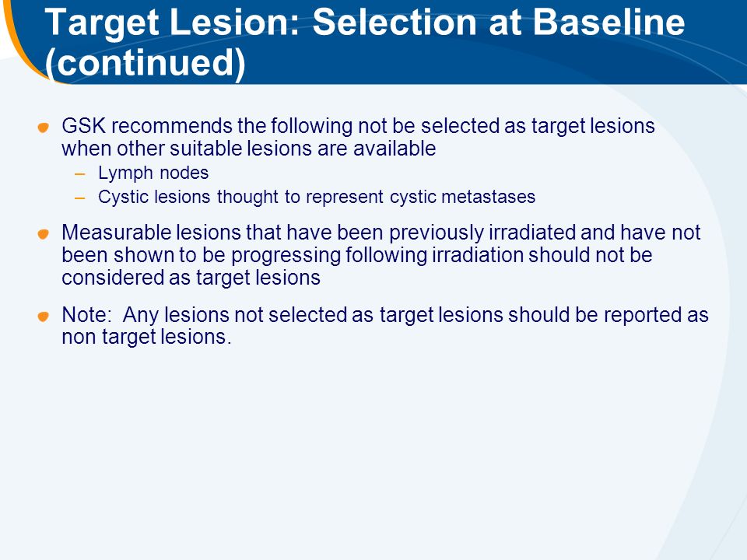Screen dimensions: 747x560
Task: Click the 'GSK recommends the following' line
Action: coord(358,126)
